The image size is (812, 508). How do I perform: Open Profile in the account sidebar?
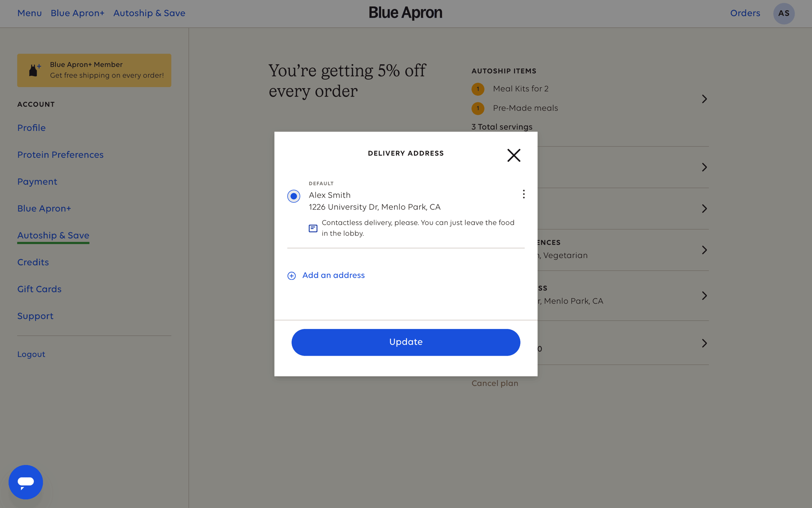coord(31,128)
